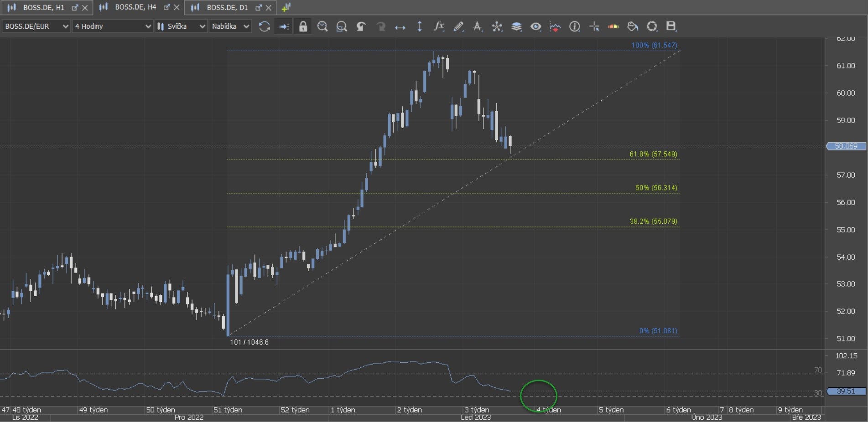Close the BOSS.DE, D1 tab
The image size is (868, 422).
[268, 8]
